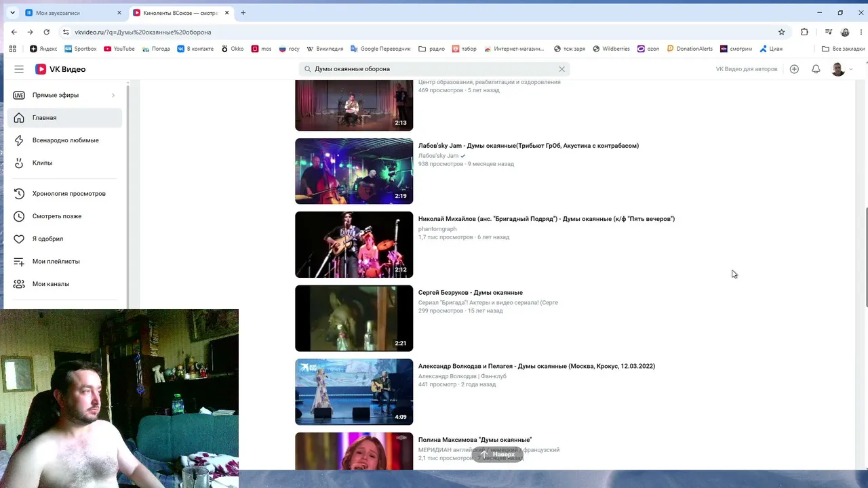Image resolution: width=868 pixels, height=488 pixels.
Task: Open Хронология просмотров history
Action: point(64,194)
